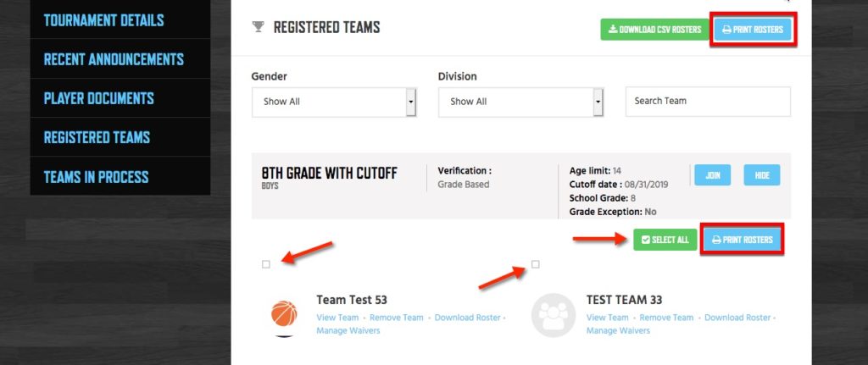The height and width of the screenshot is (365, 868).
Task: Open Player Documents menu item
Action: click(x=98, y=98)
